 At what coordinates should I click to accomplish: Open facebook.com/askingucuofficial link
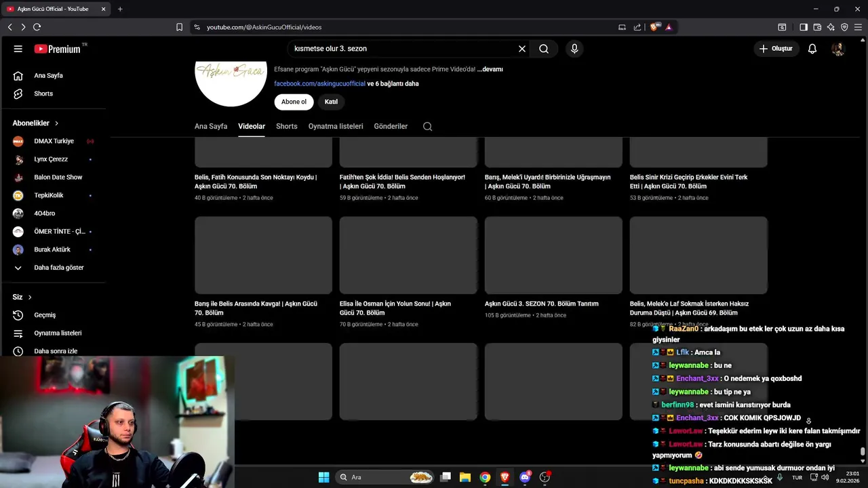pos(319,83)
